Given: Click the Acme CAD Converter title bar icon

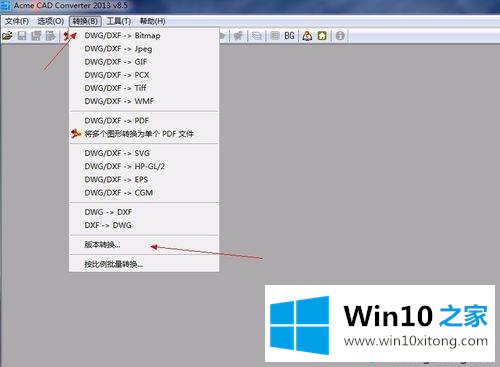Looking at the screenshot, I should pyautogui.click(x=6, y=6).
